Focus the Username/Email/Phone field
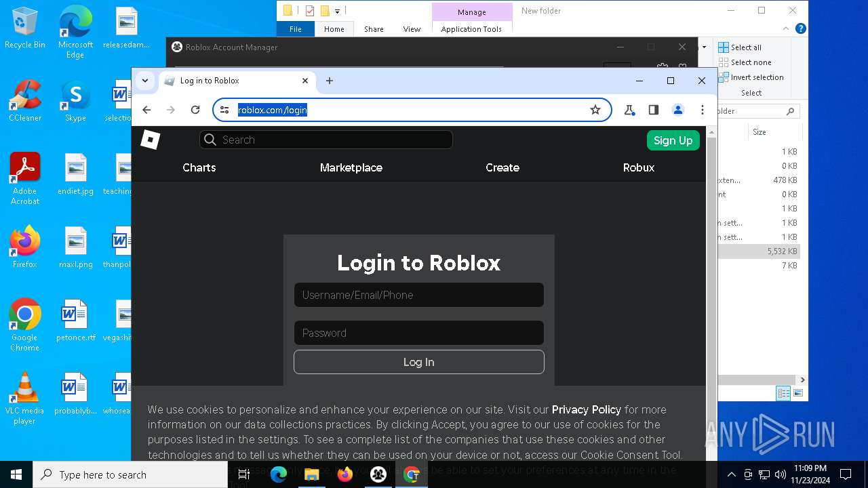The width and height of the screenshot is (868, 488). (x=419, y=295)
